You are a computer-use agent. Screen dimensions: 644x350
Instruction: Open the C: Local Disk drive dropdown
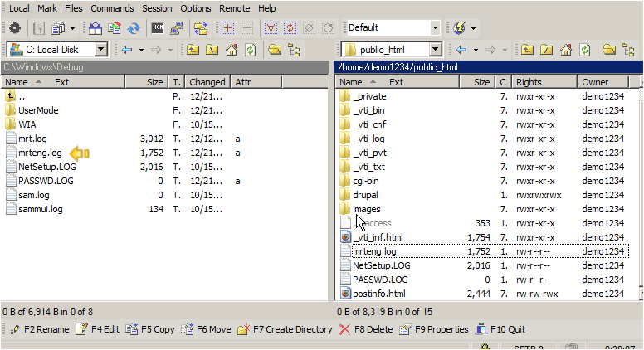(x=101, y=50)
